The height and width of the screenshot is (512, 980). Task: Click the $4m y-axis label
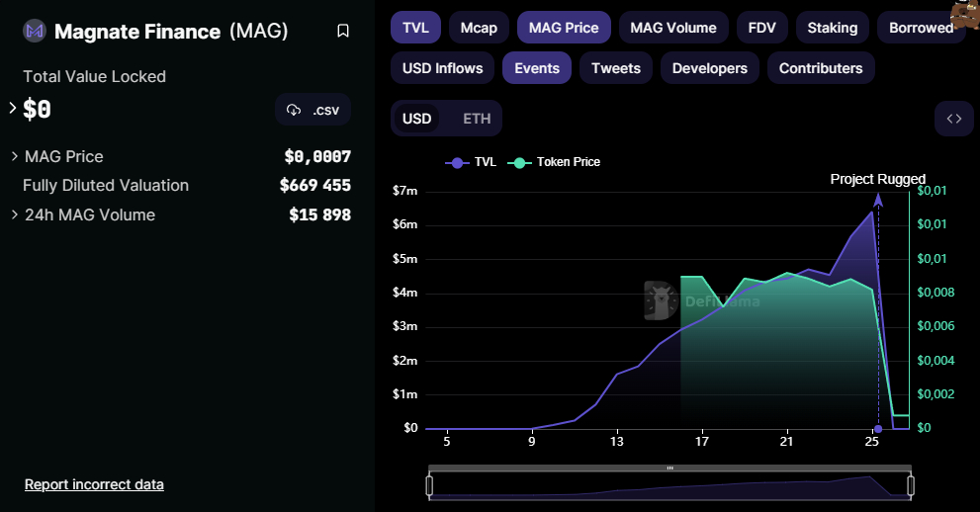[x=405, y=293]
